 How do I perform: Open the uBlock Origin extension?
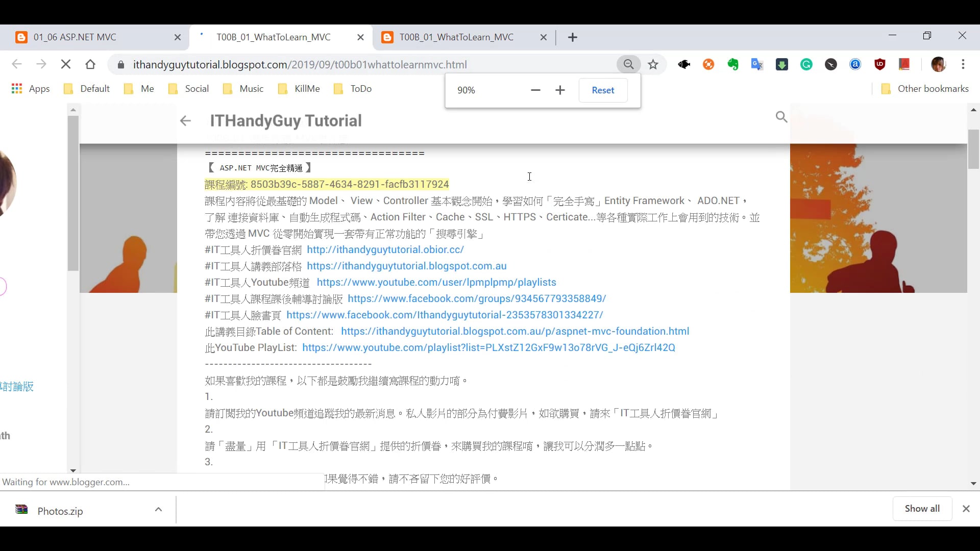pyautogui.click(x=880, y=64)
